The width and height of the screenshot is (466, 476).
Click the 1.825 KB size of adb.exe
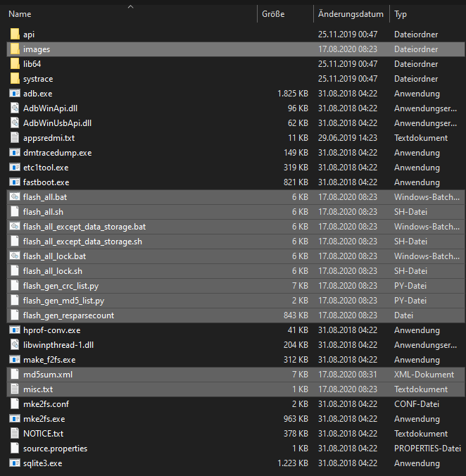pos(293,94)
